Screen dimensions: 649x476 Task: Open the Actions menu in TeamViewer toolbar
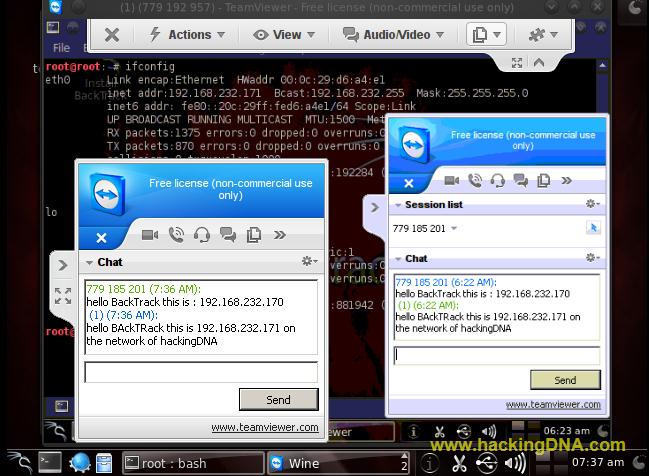(187, 35)
